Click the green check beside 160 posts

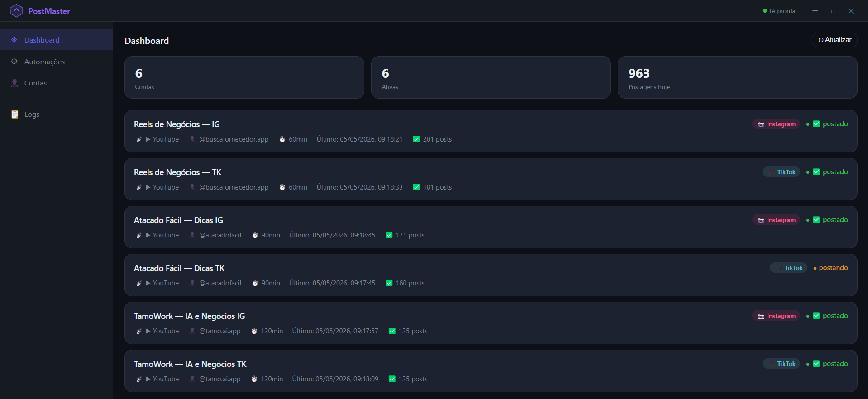pyautogui.click(x=389, y=283)
